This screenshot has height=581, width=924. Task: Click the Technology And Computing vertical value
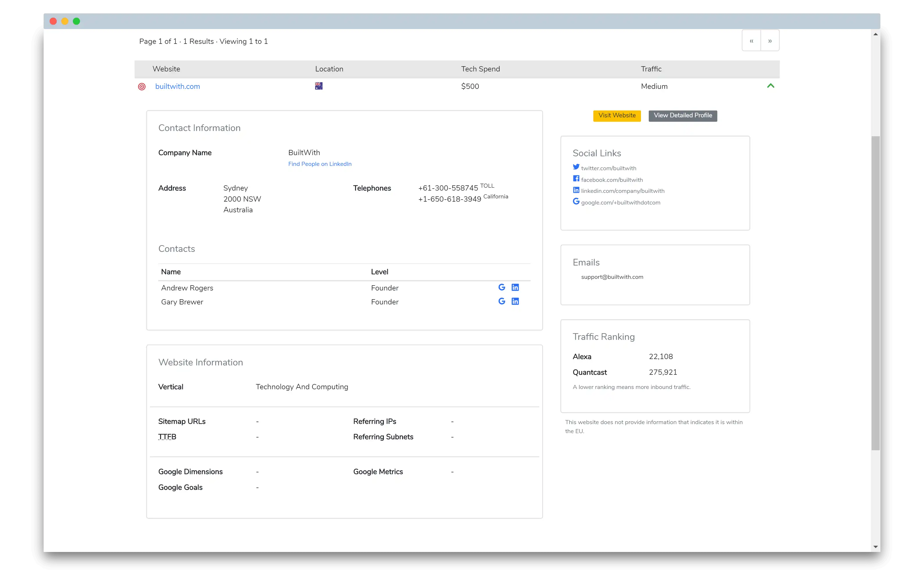[302, 387]
